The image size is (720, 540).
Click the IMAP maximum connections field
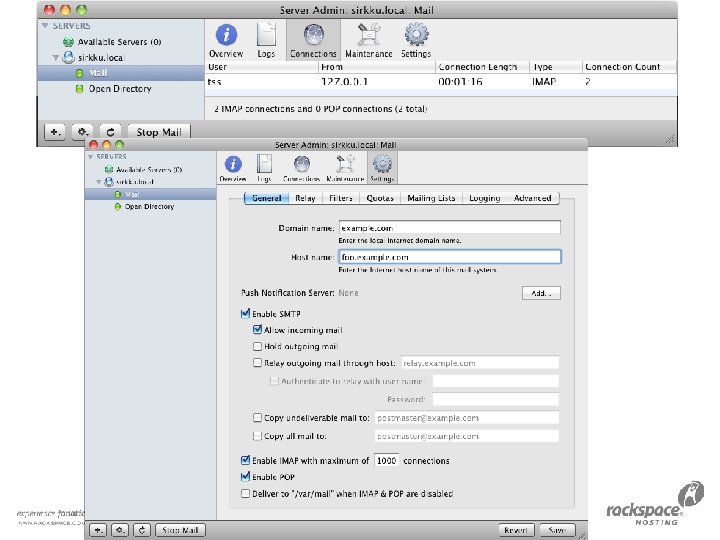click(x=386, y=460)
